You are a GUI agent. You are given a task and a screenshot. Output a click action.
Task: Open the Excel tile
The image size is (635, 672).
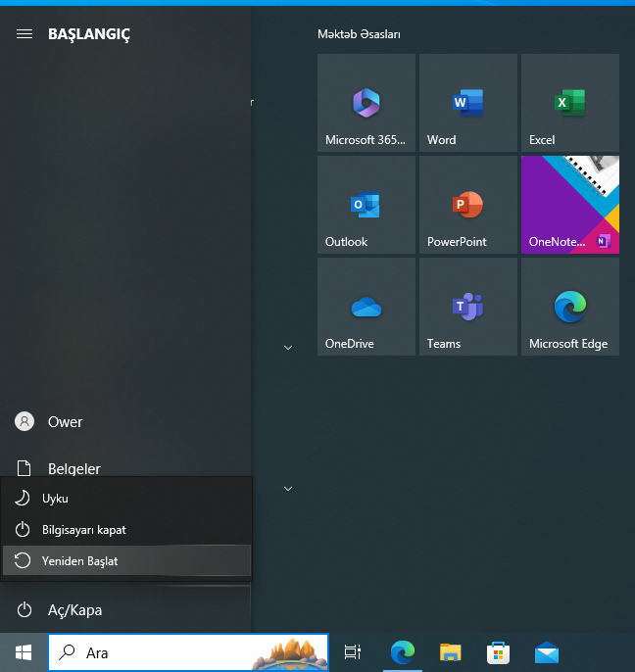pyautogui.click(x=569, y=103)
